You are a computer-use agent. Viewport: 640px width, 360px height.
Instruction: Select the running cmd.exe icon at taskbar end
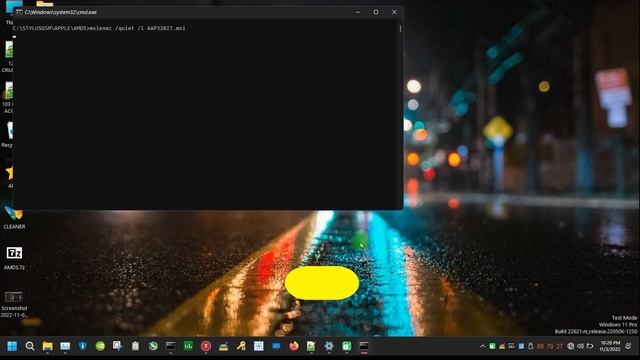pyautogui.click(x=364, y=346)
